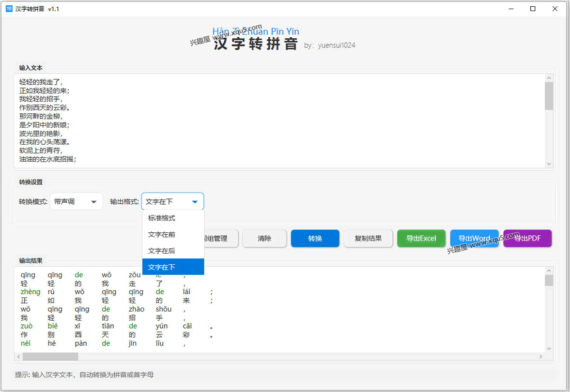Export results with the green 导出Excel button
The image size is (570, 392).
tap(421, 238)
